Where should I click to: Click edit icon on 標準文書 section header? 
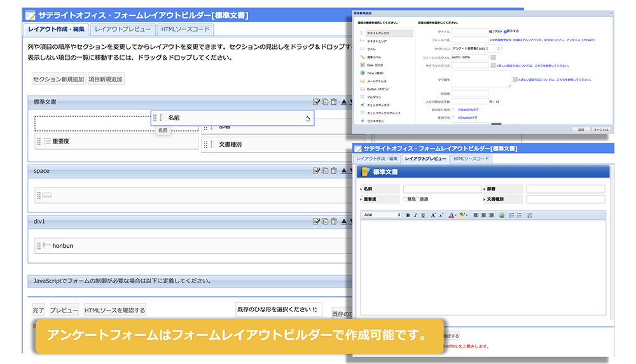316,102
